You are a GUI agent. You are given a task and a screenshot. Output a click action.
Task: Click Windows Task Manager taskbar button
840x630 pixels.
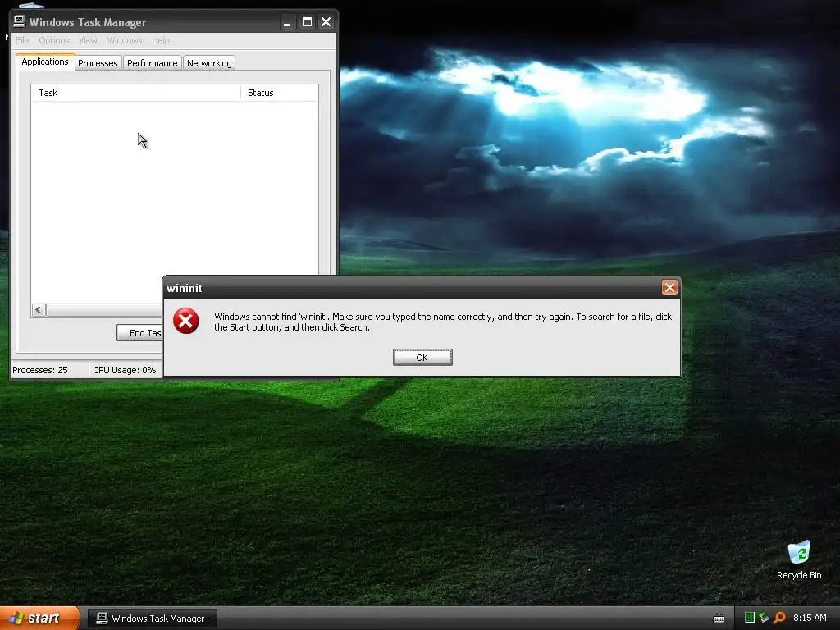152,619
